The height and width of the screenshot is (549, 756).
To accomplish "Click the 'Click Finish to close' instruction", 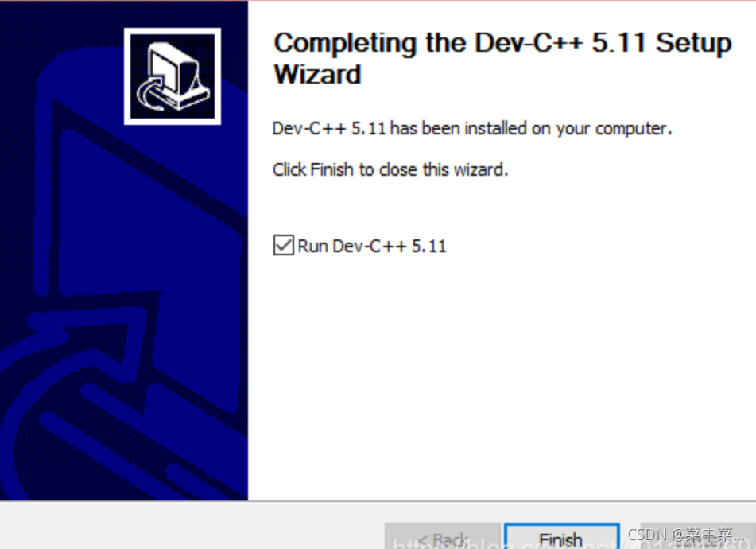I will pyautogui.click(x=390, y=169).
